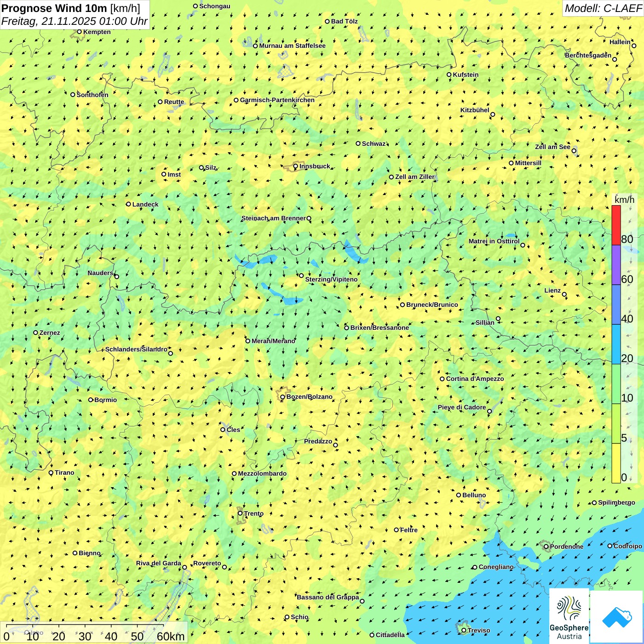Click the 'Bruneck/Brunico' label
644x644 pixels.
pyautogui.click(x=432, y=305)
